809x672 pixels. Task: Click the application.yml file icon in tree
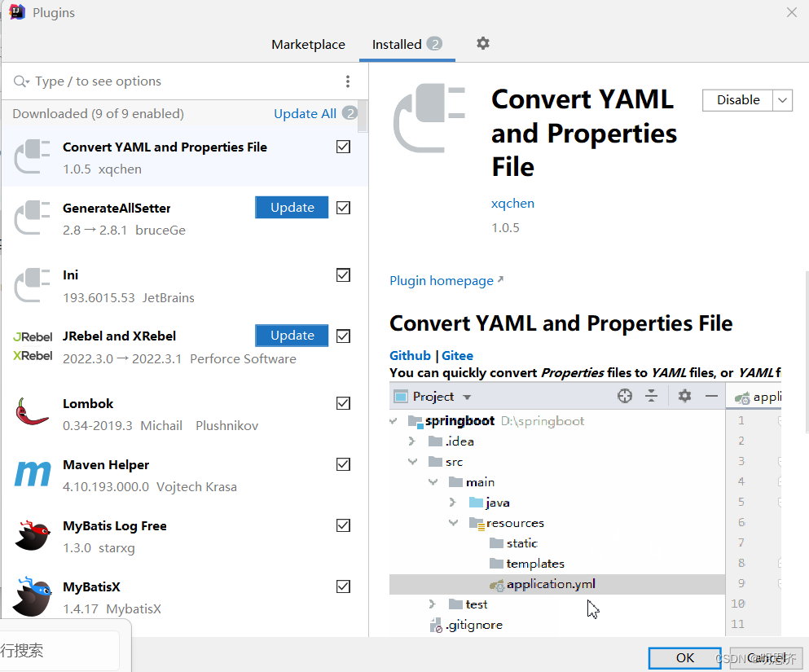(496, 585)
